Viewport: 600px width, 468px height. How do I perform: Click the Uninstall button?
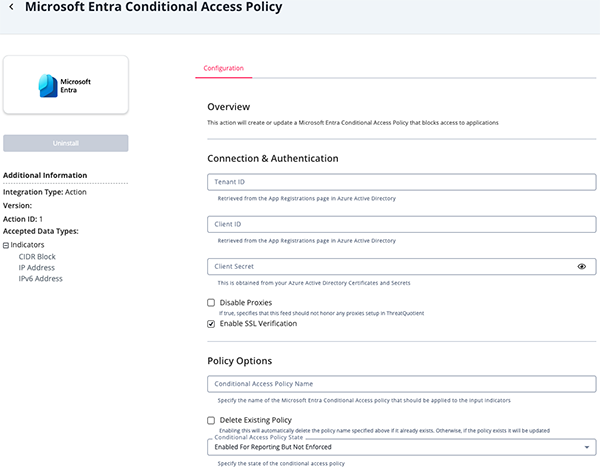(x=66, y=143)
